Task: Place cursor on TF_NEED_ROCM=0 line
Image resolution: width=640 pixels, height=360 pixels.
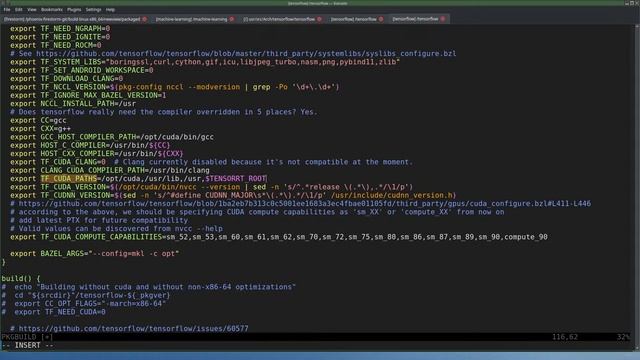Action: (56, 45)
